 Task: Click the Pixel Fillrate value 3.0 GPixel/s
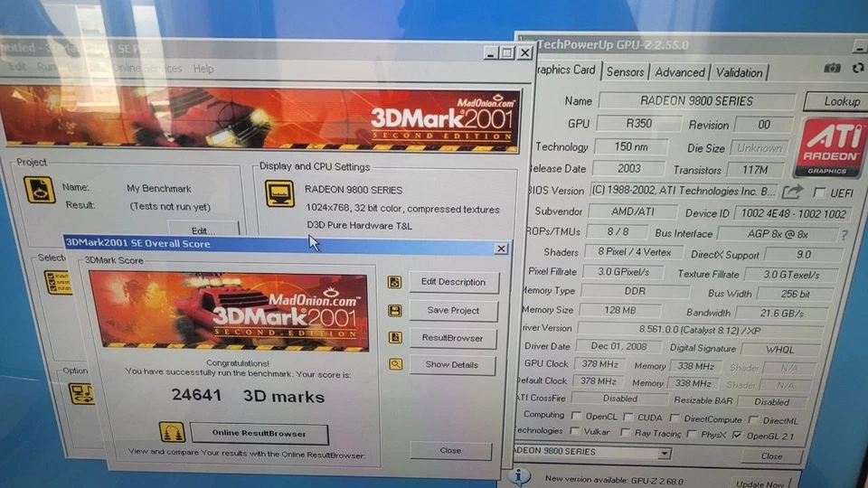pos(623,272)
